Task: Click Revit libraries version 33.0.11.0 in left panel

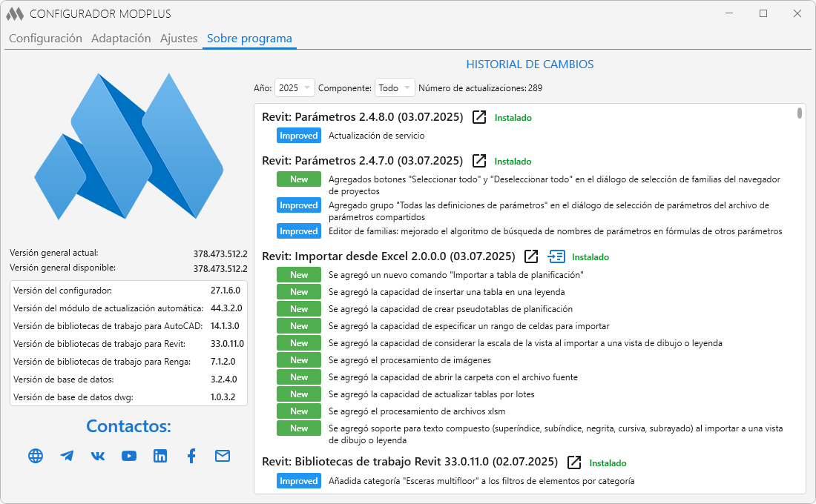Action: (227, 343)
